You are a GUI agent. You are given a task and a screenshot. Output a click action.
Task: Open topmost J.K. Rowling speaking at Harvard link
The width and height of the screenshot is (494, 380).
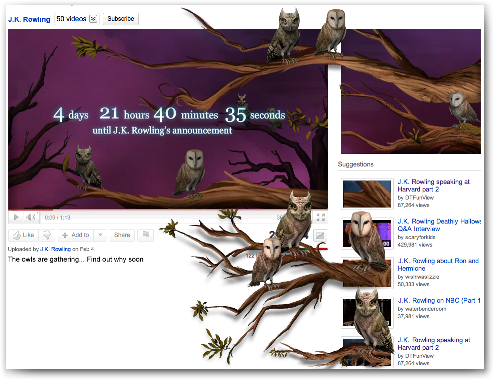point(433,185)
